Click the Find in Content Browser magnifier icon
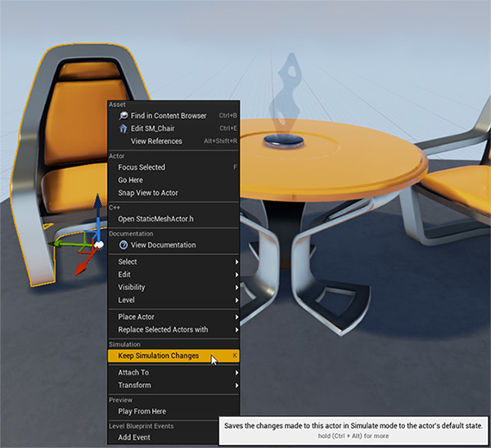The image size is (491, 448). pos(124,116)
